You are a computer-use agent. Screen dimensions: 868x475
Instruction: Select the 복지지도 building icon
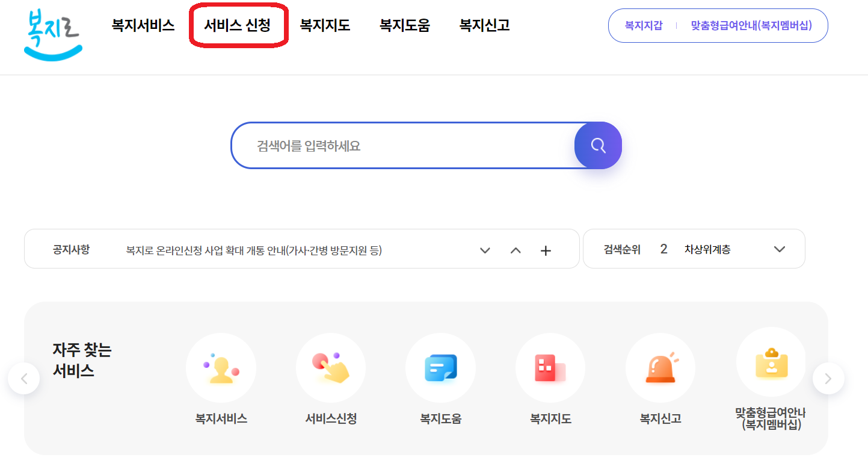550,367
